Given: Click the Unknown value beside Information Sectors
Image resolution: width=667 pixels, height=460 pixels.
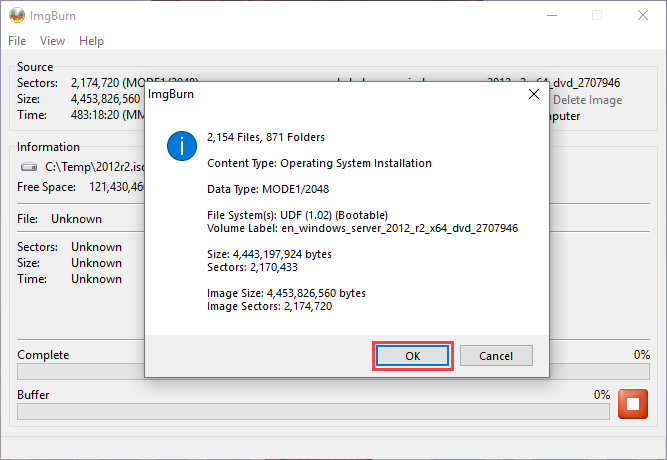Looking at the screenshot, I should click(x=96, y=247).
